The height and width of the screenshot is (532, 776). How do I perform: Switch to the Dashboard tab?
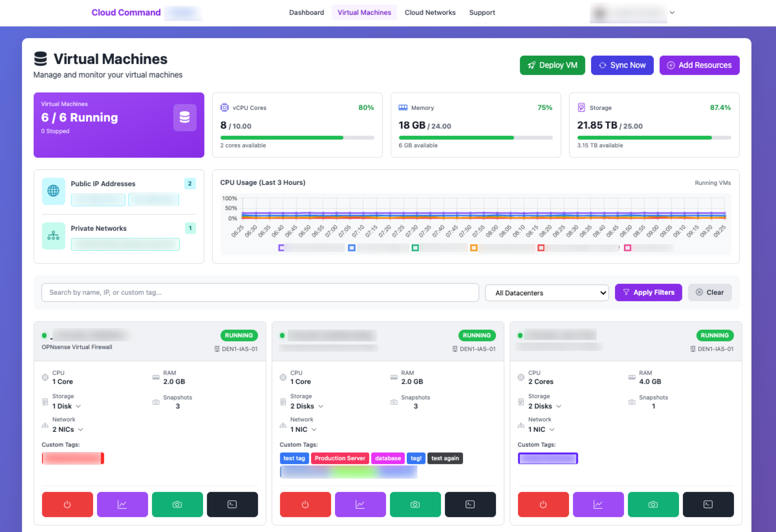(306, 12)
